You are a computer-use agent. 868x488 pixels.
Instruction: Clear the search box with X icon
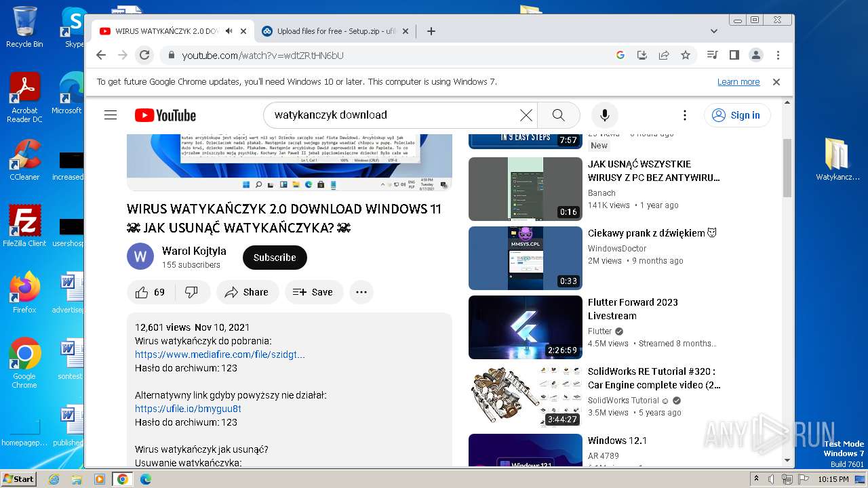tap(526, 115)
